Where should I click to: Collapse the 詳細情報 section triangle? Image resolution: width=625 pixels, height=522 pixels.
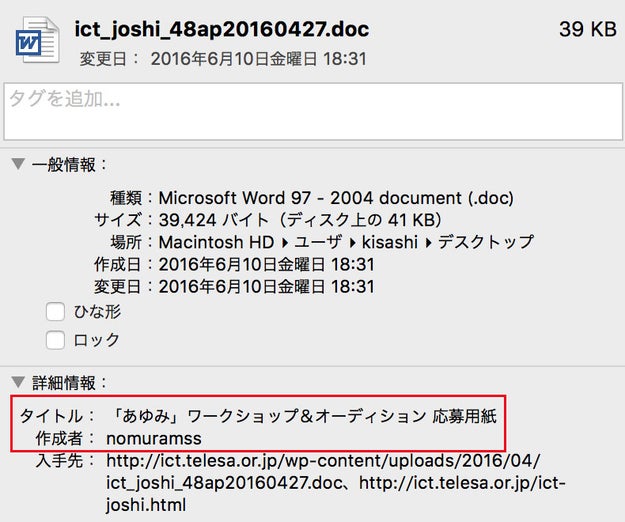coord(17,382)
